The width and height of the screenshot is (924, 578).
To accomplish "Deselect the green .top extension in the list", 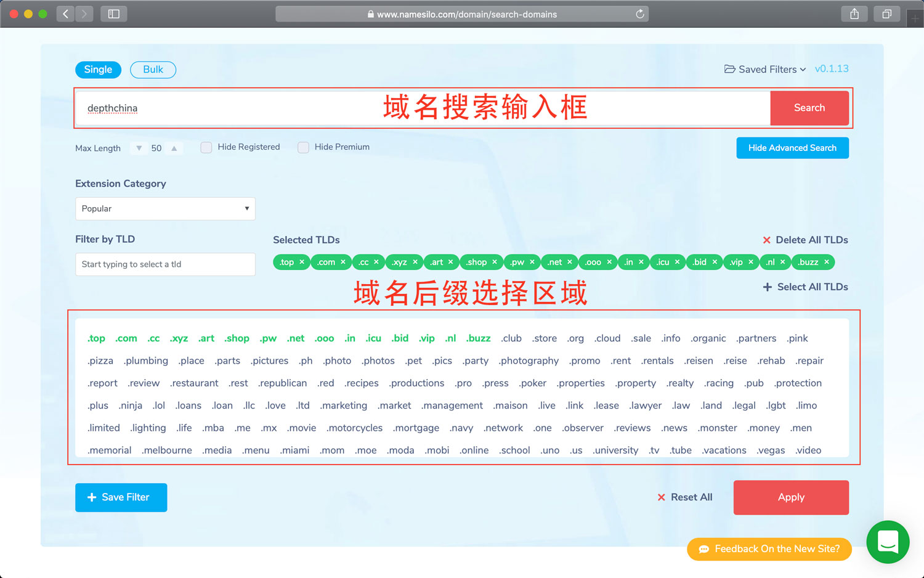I will coord(96,338).
